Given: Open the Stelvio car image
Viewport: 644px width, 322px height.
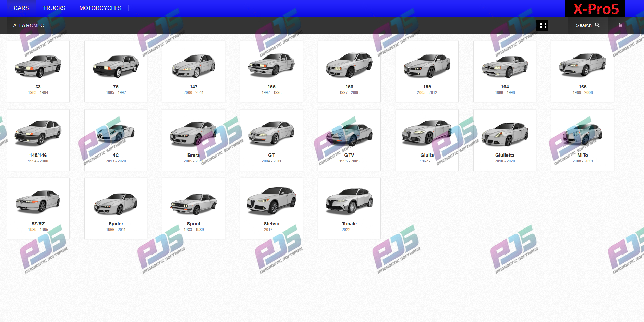Looking at the screenshot, I should 271,201.
